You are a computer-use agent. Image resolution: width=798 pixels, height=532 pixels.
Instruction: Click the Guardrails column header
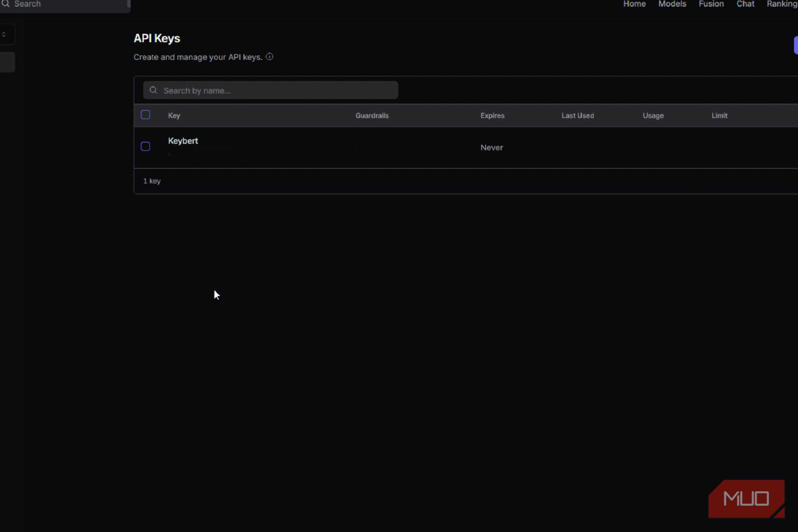pyautogui.click(x=372, y=116)
